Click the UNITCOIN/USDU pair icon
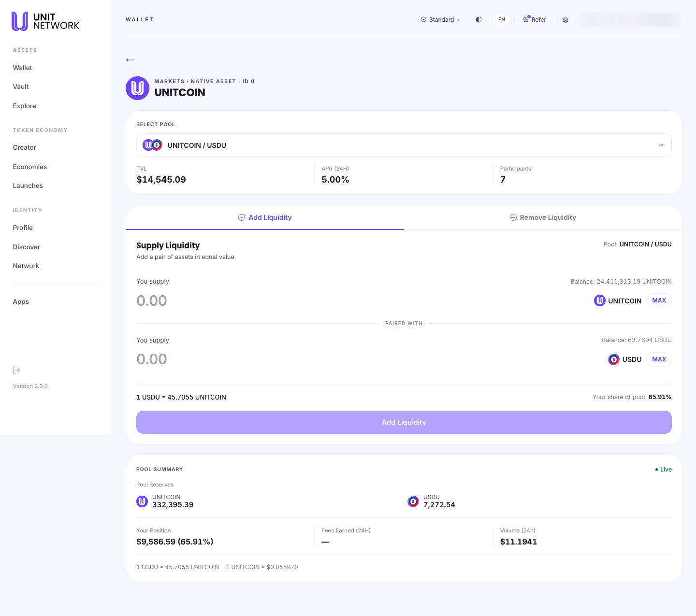This screenshot has width=696, height=616. [x=152, y=145]
